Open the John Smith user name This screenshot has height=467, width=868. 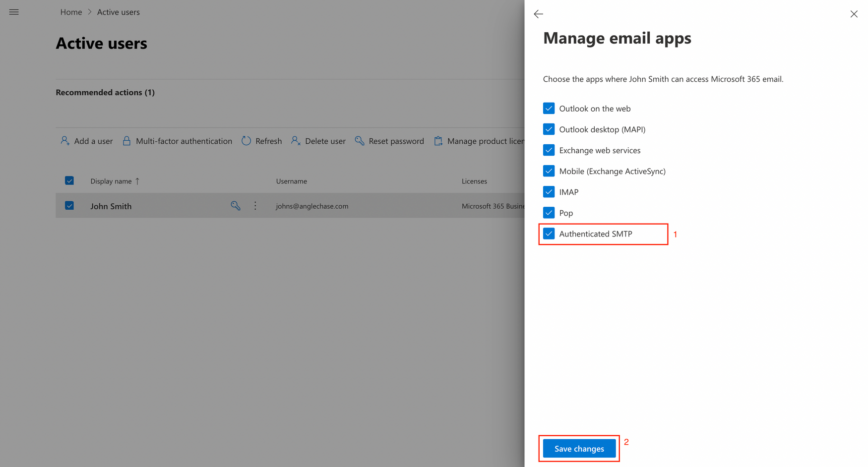(111, 206)
